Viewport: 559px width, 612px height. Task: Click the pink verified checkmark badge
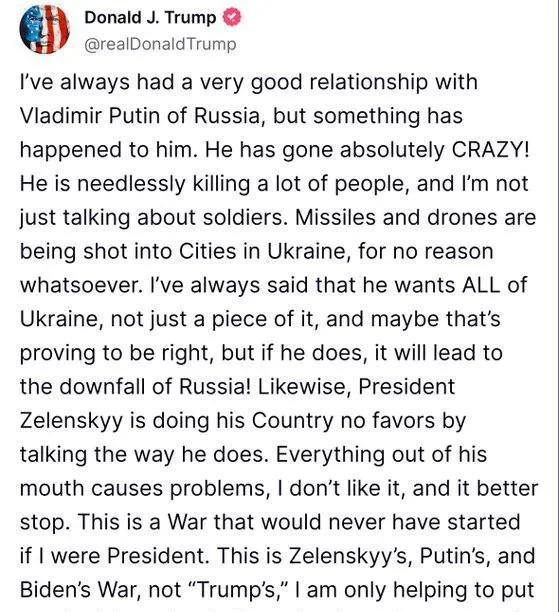click(232, 18)
